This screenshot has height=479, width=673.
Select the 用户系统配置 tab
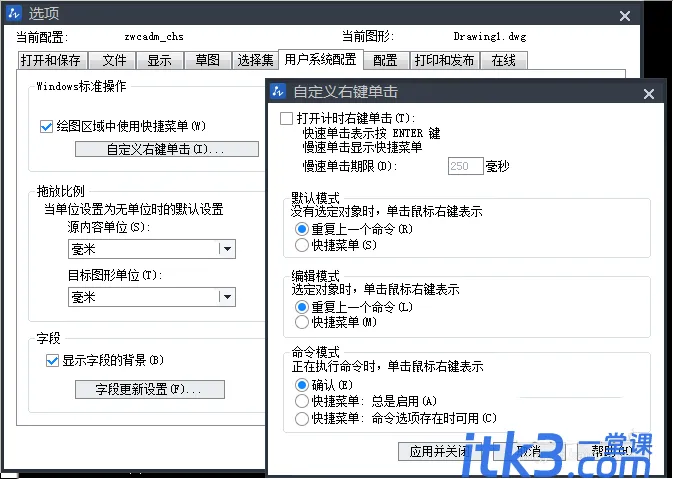(321, 59)
